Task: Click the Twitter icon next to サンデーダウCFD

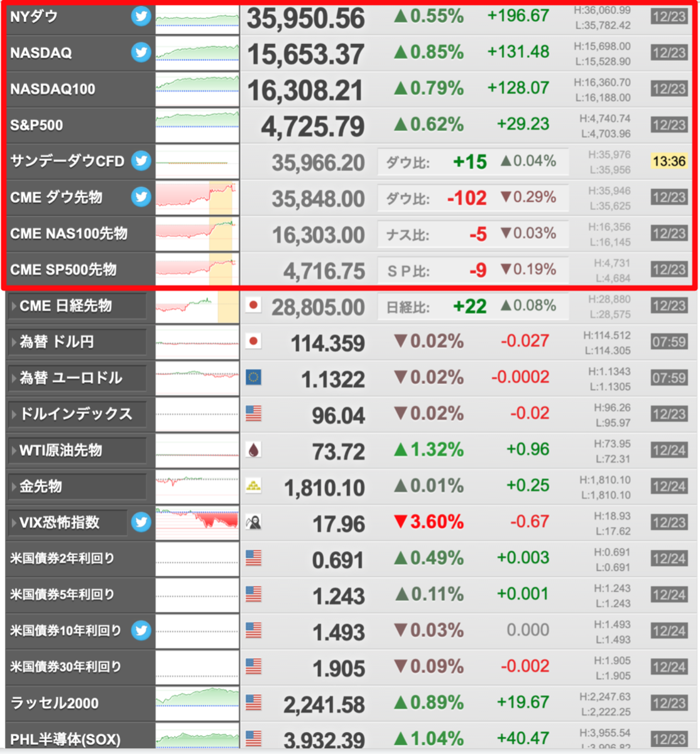Action: click(141, 161)
